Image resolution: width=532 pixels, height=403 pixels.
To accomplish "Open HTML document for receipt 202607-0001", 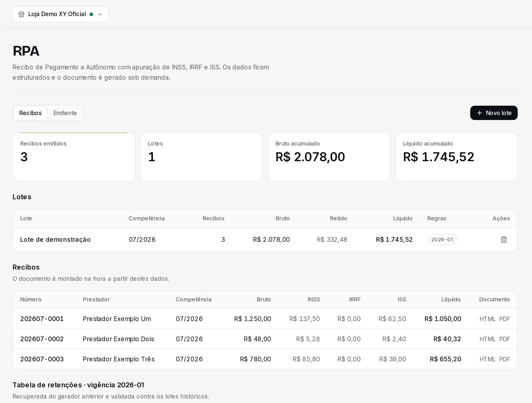I will pyautogui.click(x=487, y=319).
